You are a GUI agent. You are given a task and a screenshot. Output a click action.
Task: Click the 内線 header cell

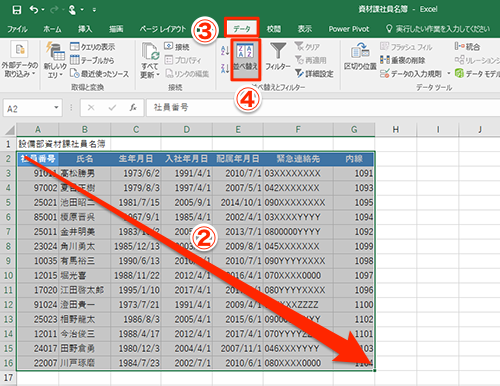point(354,159)
